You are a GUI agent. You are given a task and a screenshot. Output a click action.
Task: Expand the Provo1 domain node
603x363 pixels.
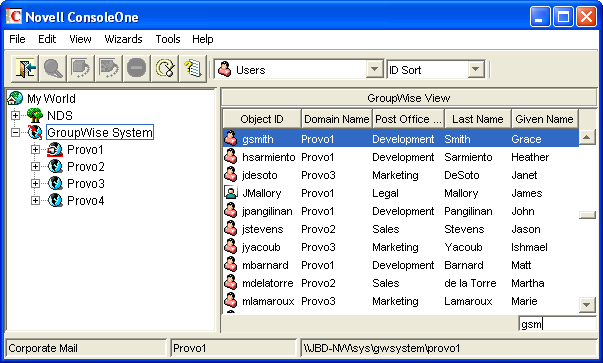(35, 150)
